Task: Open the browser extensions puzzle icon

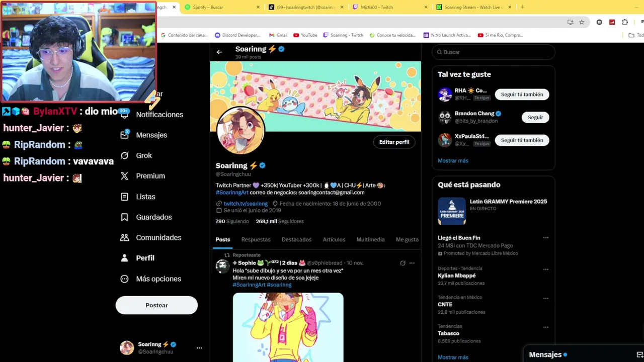Action: pos(625,22)
